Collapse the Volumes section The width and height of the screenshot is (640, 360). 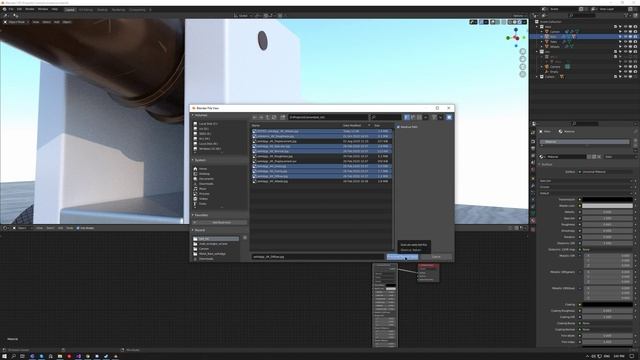click(x=200, y=116)
